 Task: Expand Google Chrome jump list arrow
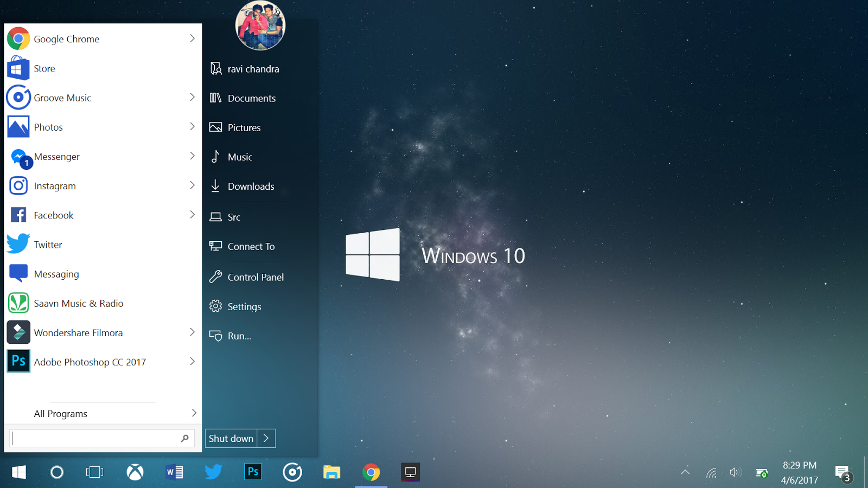pyautogui.click(x=192, y=38)
